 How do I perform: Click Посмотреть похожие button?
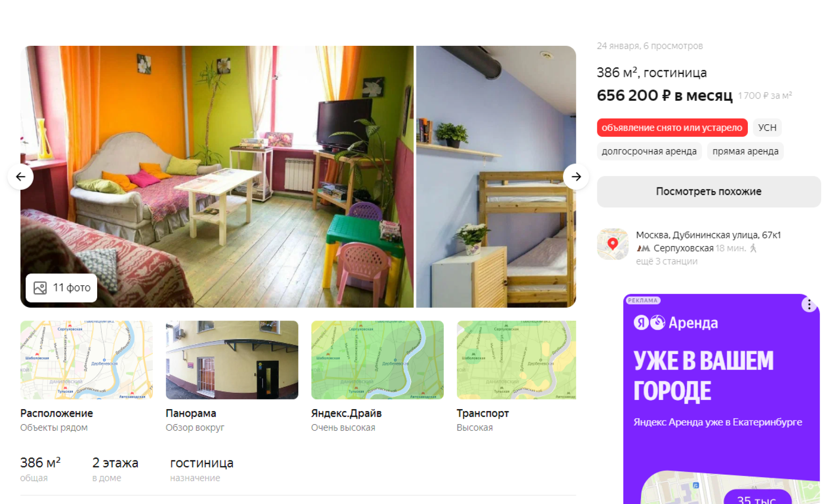click(x=709, y=192)
